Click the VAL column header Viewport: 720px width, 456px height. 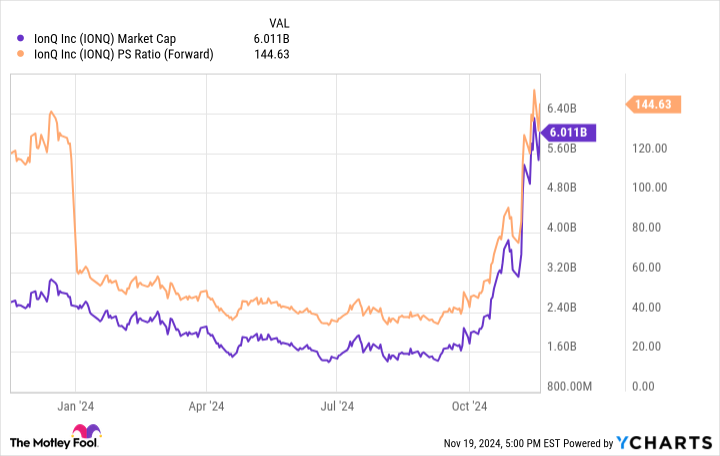[283, 22]
